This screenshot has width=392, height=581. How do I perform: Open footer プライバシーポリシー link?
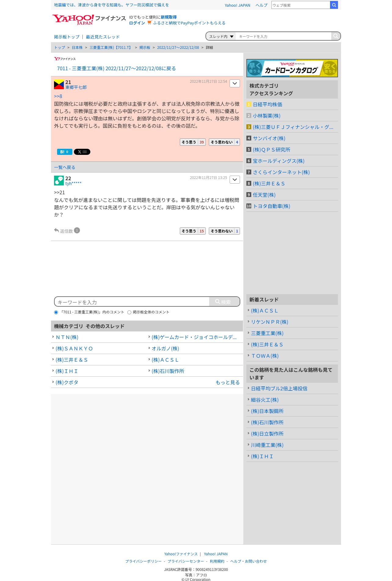(x=143, y=561)
